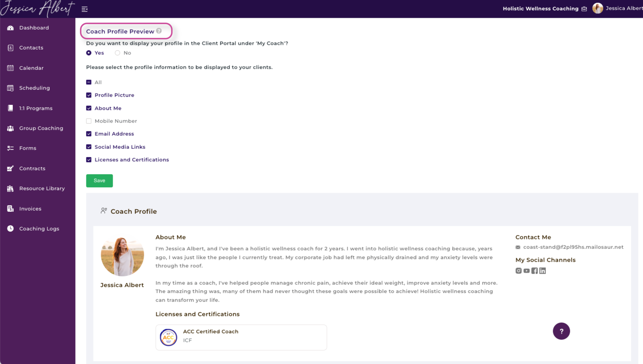Click the Calendar icon in sidebar
Viewport: 643px width, 364px height.
[10, 68]
